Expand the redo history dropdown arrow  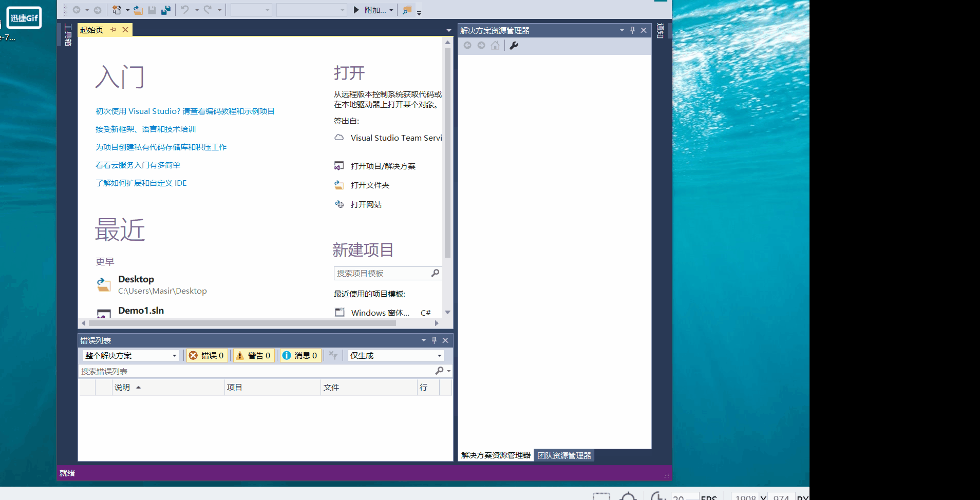219,10
